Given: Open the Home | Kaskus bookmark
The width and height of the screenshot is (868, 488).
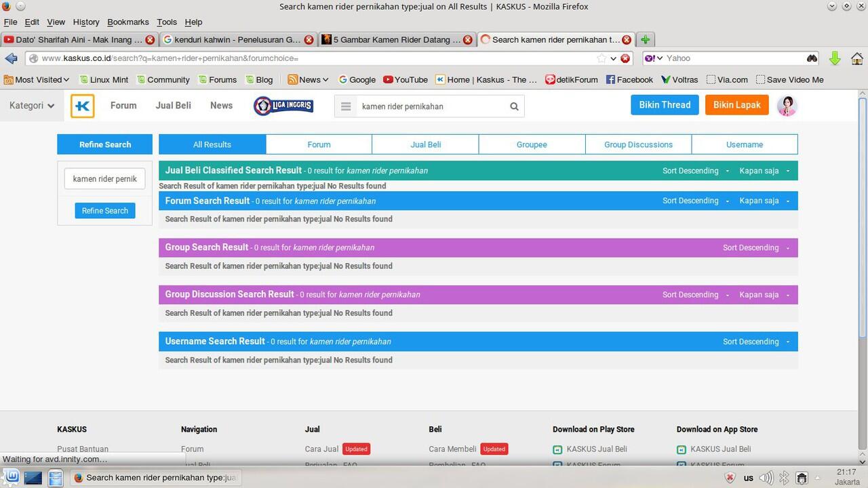Looking at the screenshot, I should [486, 79].
